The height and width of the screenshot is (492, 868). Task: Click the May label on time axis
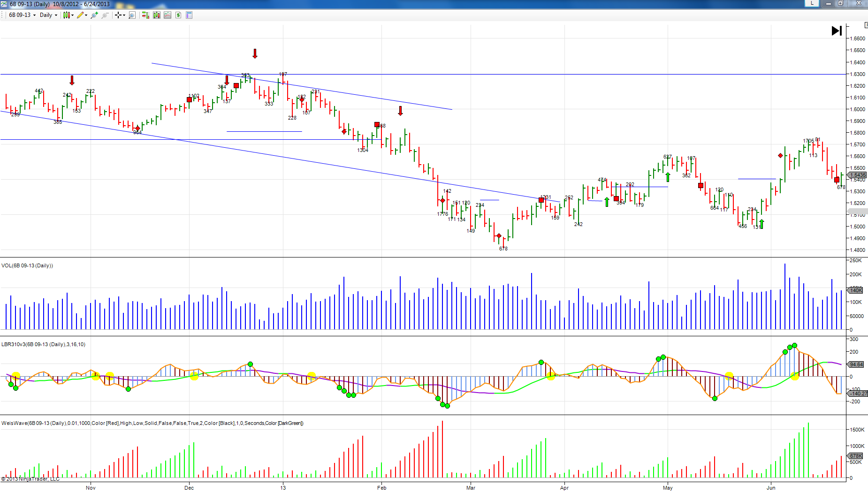668,488
